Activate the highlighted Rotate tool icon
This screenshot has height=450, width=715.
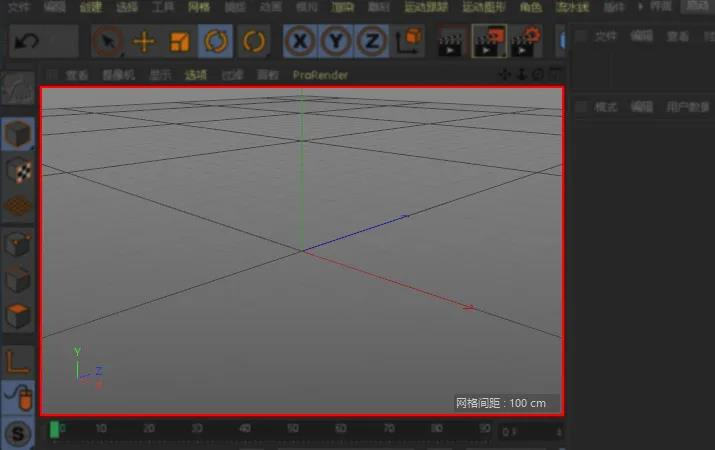[x=216, y=41]
